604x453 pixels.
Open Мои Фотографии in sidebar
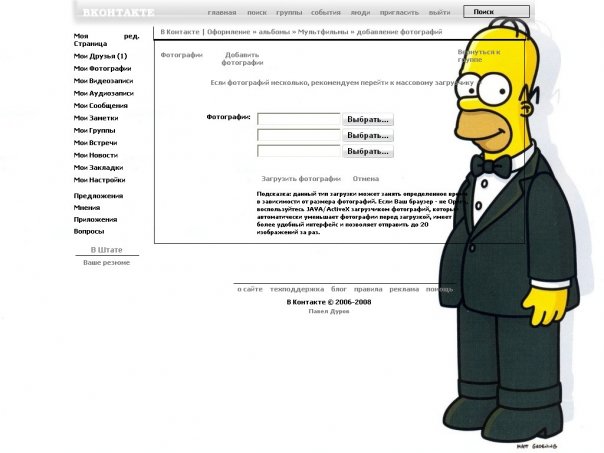102,69
